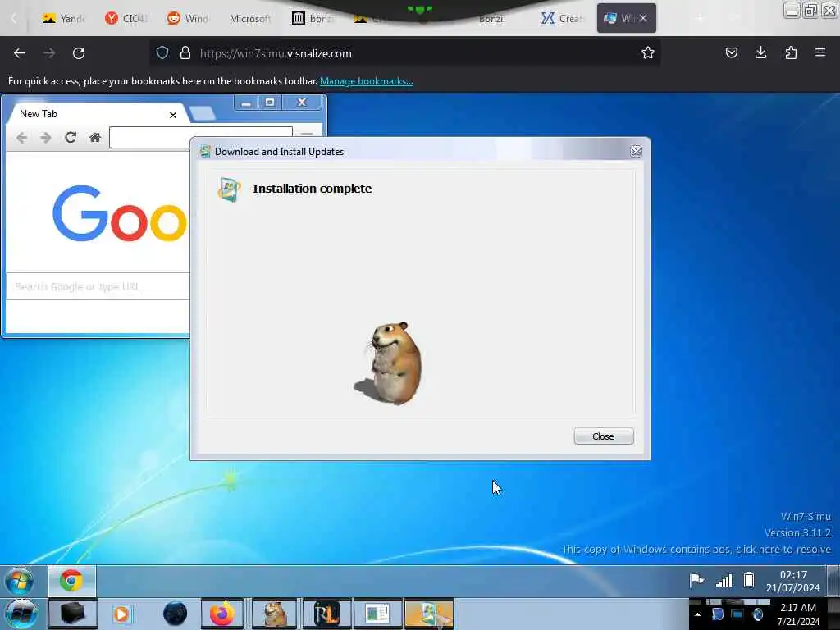
Task: Click the simulated clock showing 02:17
Action: coord(793,582)
